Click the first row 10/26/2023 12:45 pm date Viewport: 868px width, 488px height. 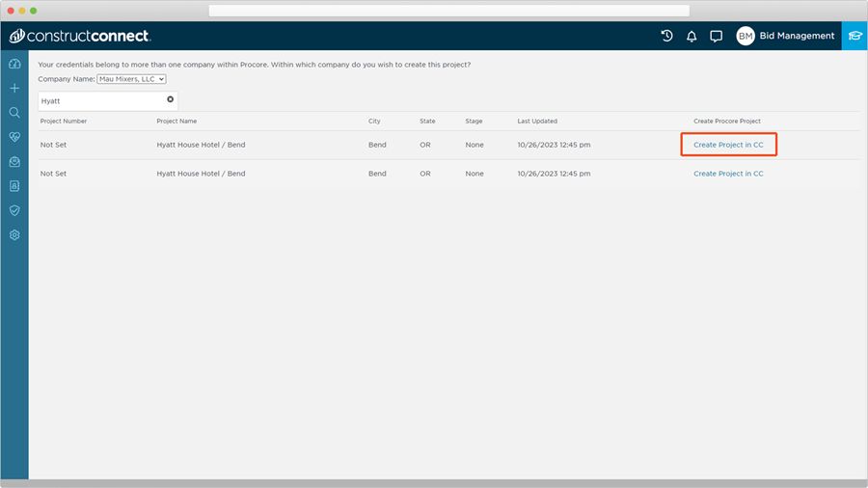(x=554, y=145)
